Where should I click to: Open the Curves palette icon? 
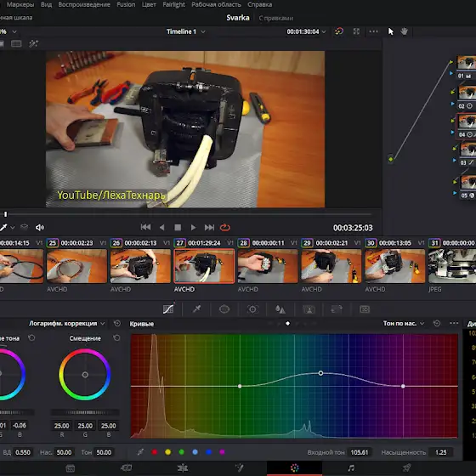168,309
